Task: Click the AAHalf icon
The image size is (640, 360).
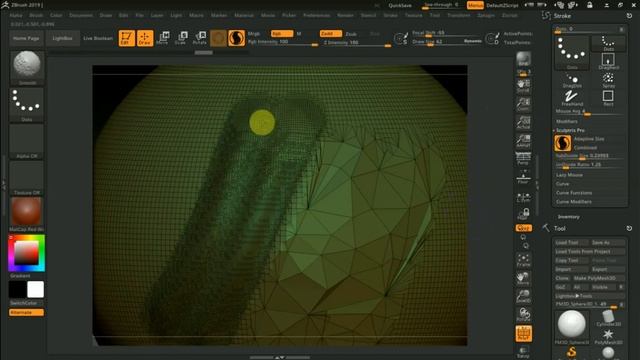Action: 523,141
